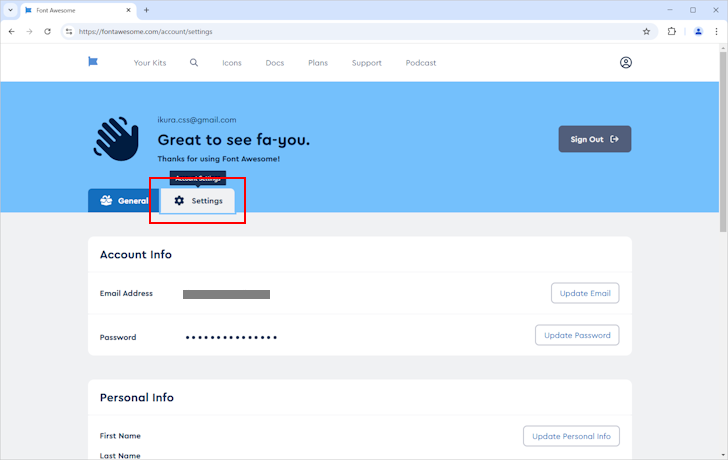Click the Font Awesome flag logo

[93, 62]
